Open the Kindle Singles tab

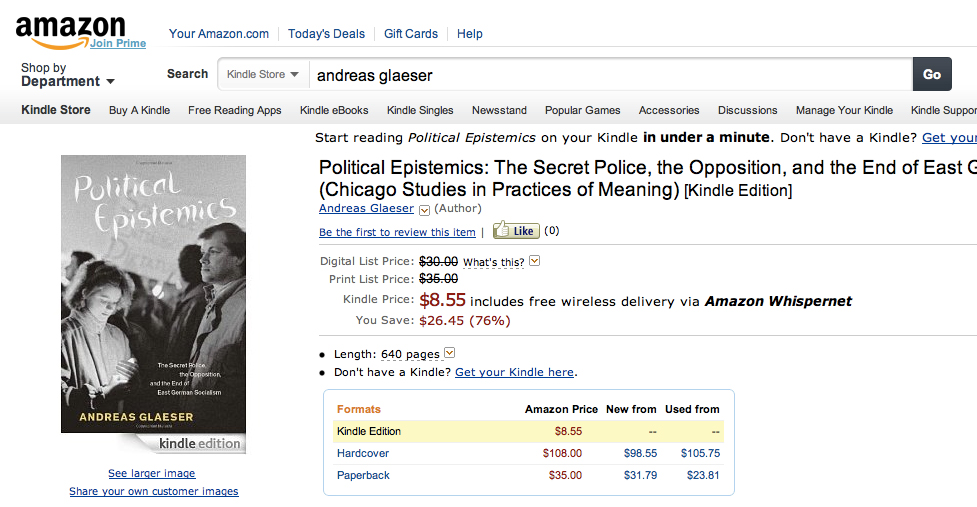pyautogui.click(x=420, y=110)
